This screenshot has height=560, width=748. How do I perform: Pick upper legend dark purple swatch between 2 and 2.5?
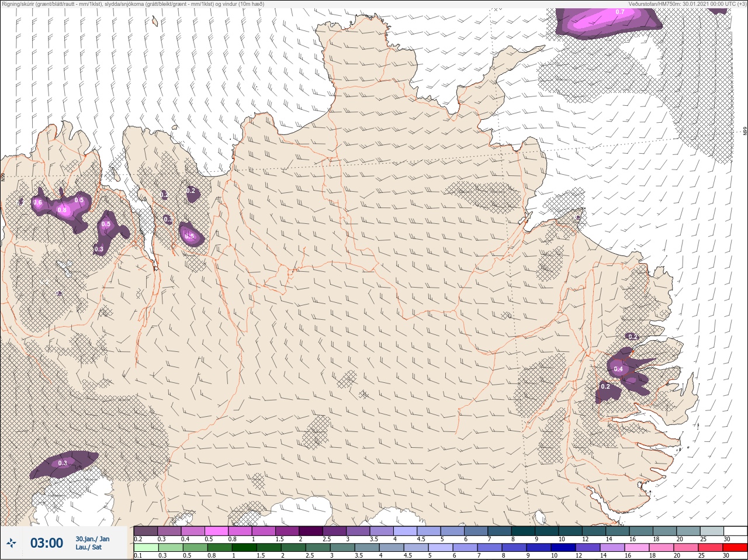[310, 531]
